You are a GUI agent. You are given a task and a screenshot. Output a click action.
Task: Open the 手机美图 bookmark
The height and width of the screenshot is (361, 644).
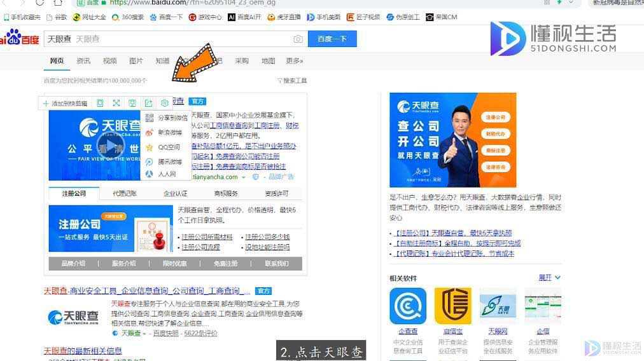[x=324, y=17]
